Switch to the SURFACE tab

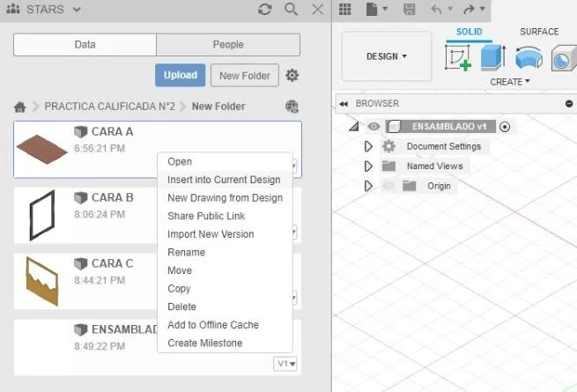[539, 32]
